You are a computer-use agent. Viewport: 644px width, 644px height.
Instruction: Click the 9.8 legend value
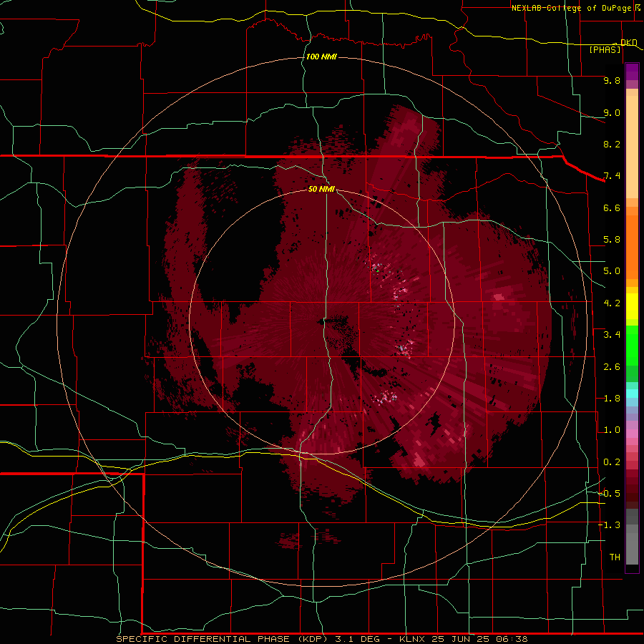pos(612,80)
